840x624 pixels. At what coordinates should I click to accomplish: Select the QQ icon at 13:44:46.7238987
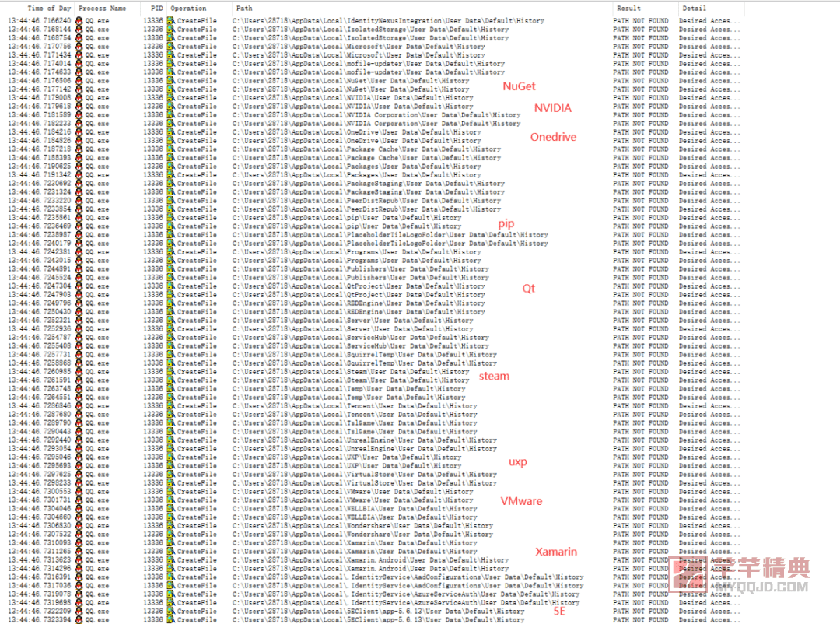[79, 235]
